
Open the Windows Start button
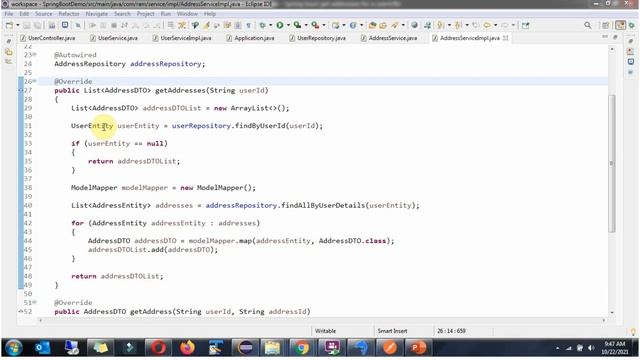[13, 348]
